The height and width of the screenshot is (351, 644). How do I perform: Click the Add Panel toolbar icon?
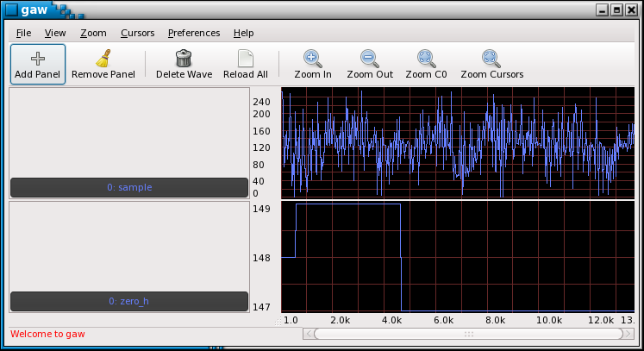click(x=38, y=59)
